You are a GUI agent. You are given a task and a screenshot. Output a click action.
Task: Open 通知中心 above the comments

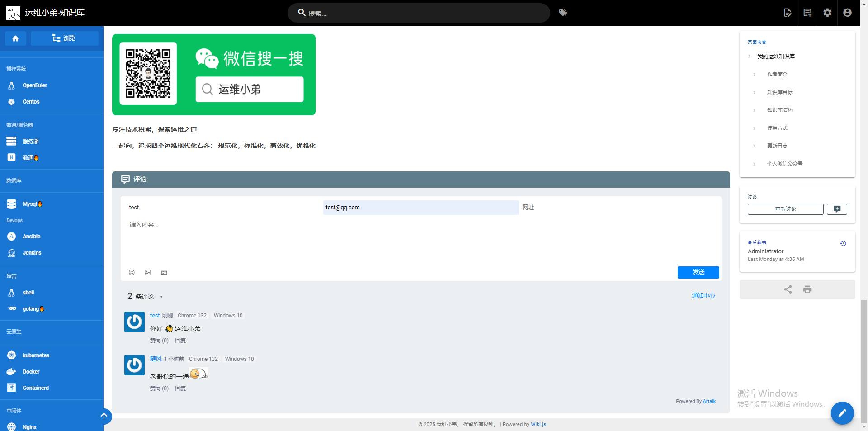(x=703, y=295)
